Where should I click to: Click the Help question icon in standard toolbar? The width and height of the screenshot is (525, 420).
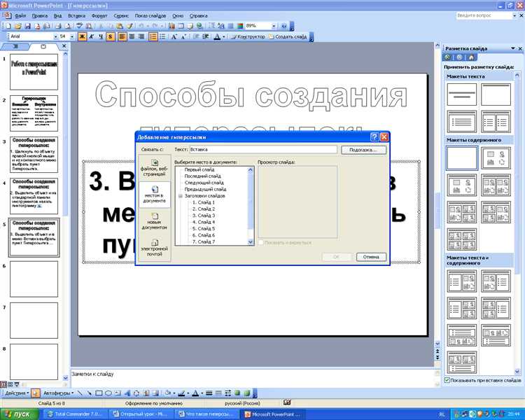click(x=283, y=26)
